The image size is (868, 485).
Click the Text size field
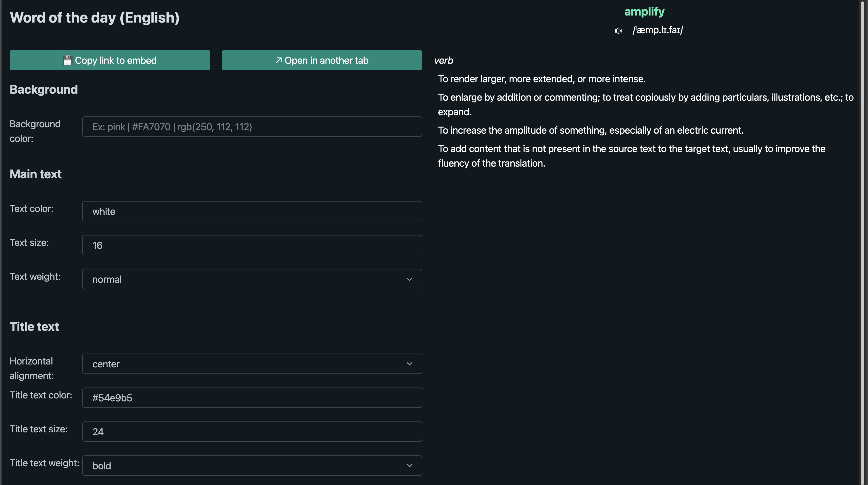pyautogui.click(x=252, y=245)
